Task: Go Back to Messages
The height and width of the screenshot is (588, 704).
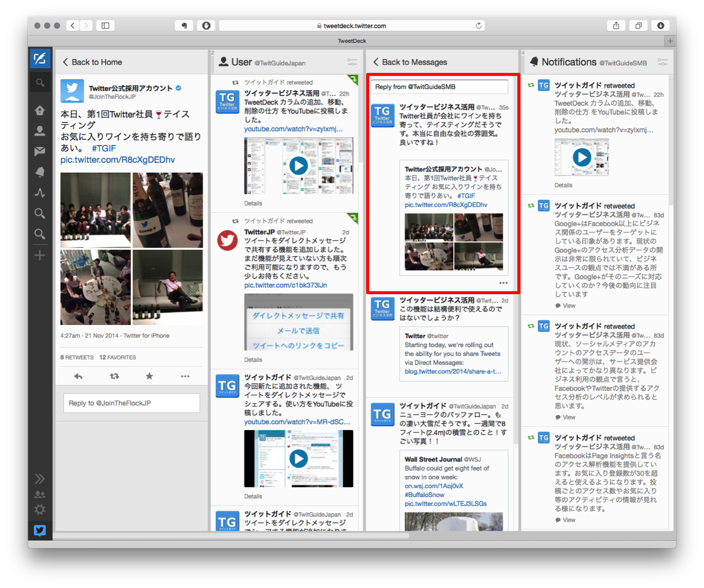Action: pos(410,62)
